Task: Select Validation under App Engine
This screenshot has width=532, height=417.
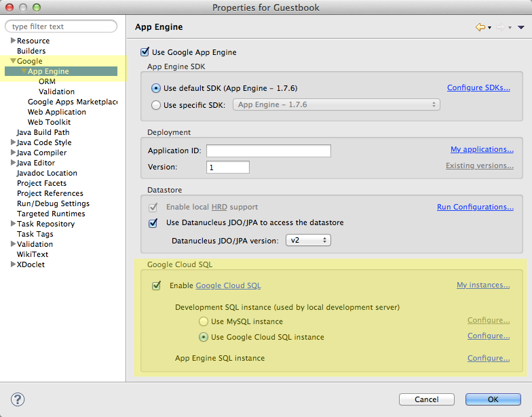Action: pos(57,92)
